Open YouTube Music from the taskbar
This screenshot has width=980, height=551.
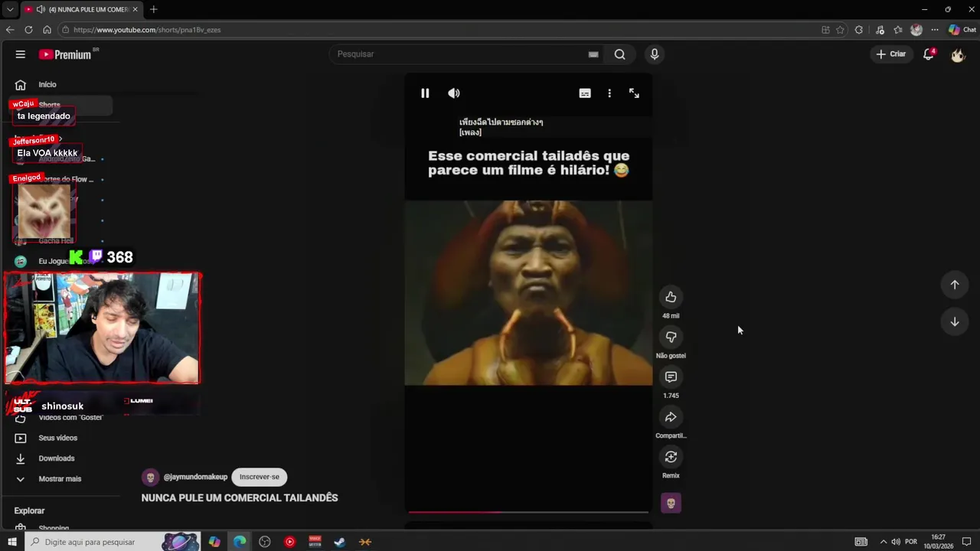(x=289, y=542)
